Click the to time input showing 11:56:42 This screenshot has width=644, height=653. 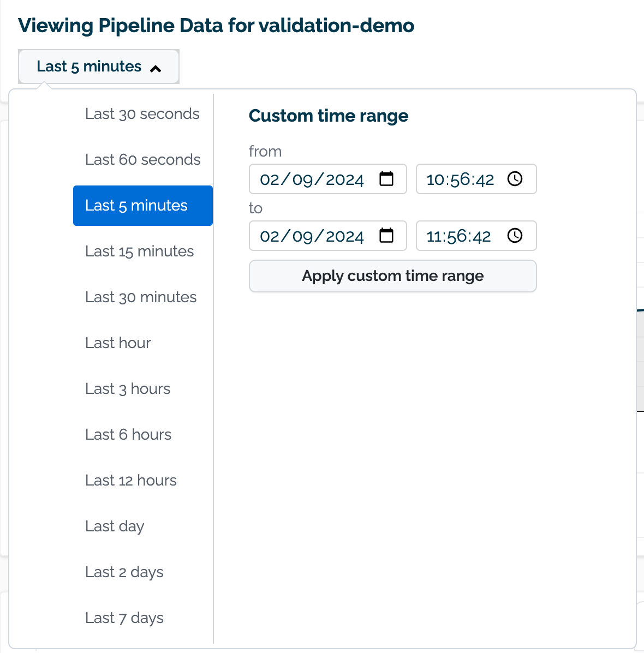458,236
